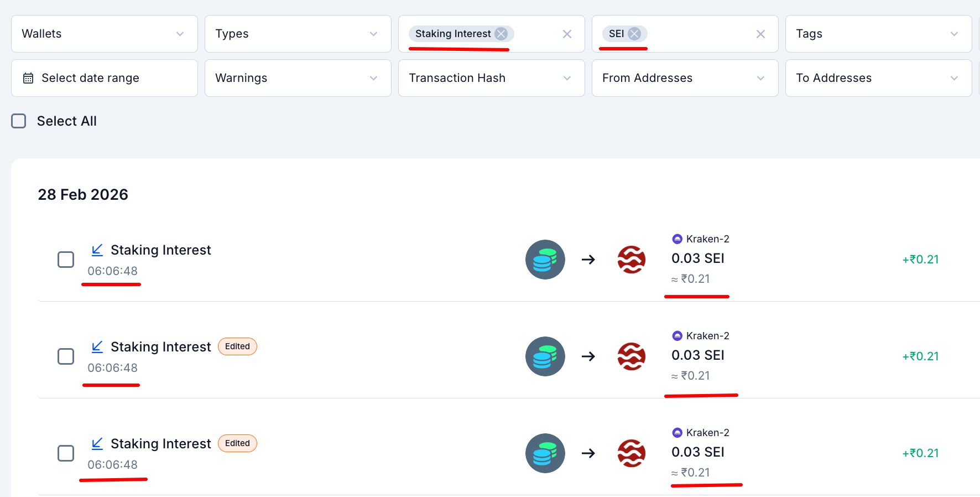Image resolution: width=980 pixels, height=497 pixels.
Task: Click the calendar icon in date range
Action: click(28, 78)
